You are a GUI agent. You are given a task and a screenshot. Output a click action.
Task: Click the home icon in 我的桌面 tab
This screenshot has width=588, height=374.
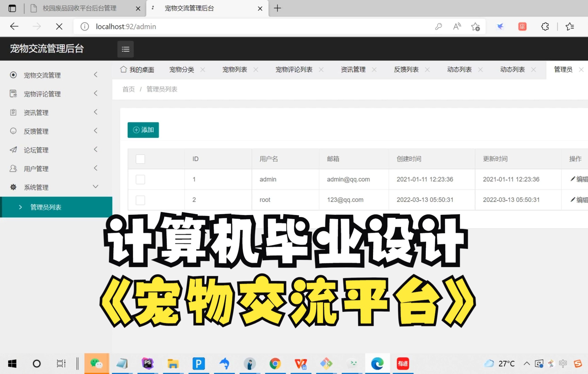tap(123, 69)
